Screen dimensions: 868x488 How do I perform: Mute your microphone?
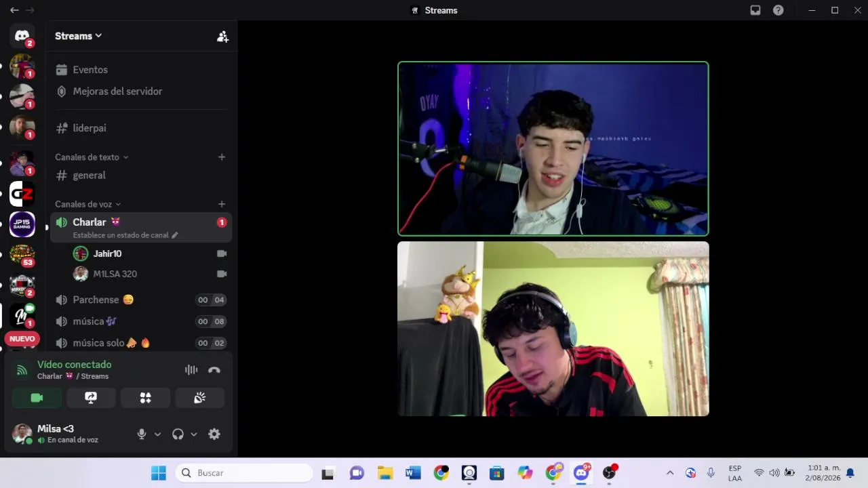pyautogui.click(x=142, y=434)
